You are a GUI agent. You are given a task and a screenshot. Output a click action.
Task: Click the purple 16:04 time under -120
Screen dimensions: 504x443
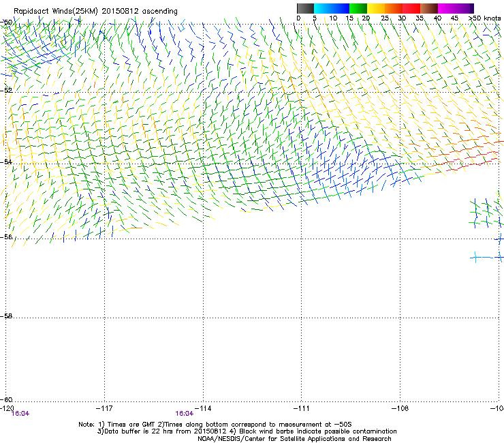(20, 414)
